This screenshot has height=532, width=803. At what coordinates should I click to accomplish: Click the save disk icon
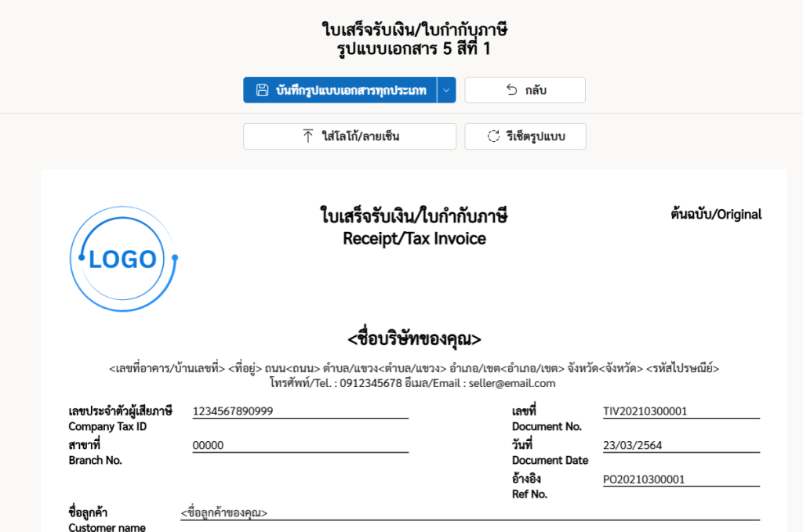point(262,90)
